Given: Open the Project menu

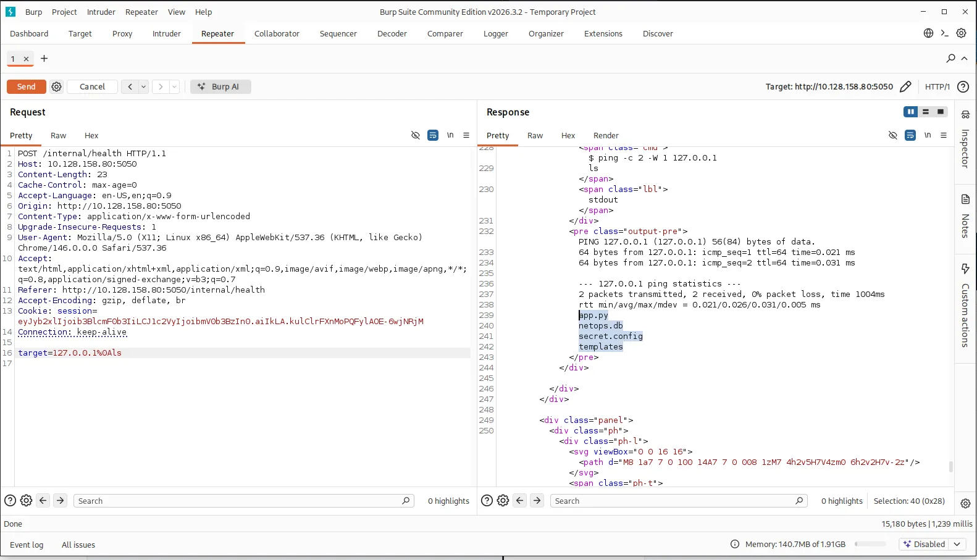Looking at the screenshot, I should [x=64, y=12].
